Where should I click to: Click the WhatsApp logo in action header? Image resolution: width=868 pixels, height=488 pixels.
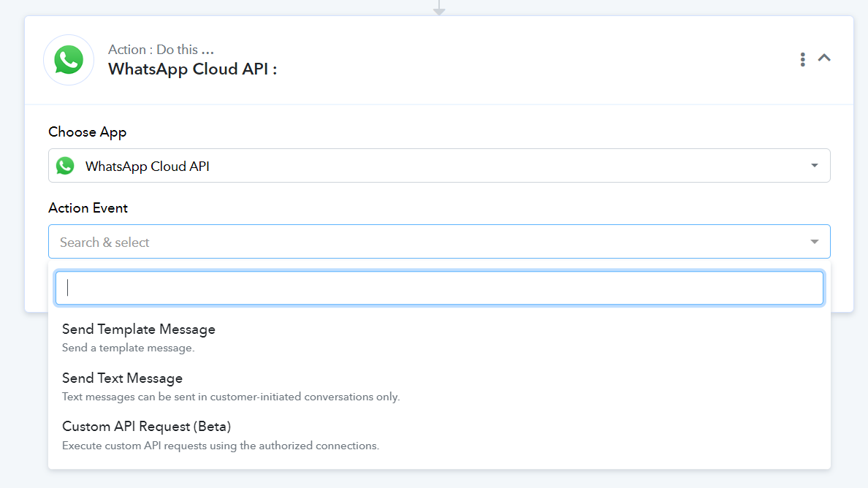point(69,60)
